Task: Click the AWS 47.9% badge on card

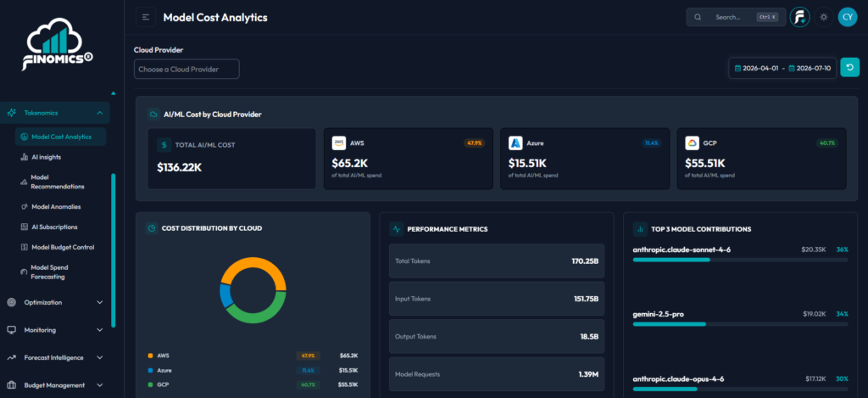Action: pos(474,143)
